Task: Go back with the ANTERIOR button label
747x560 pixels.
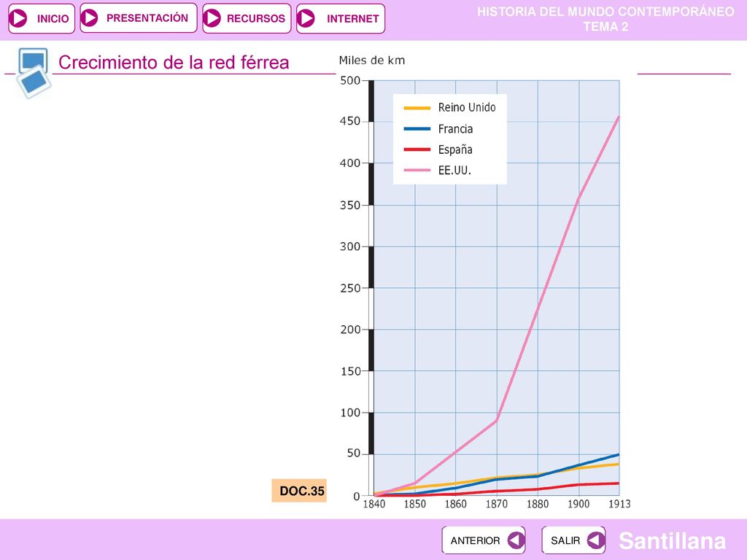Action: (475, 540)
